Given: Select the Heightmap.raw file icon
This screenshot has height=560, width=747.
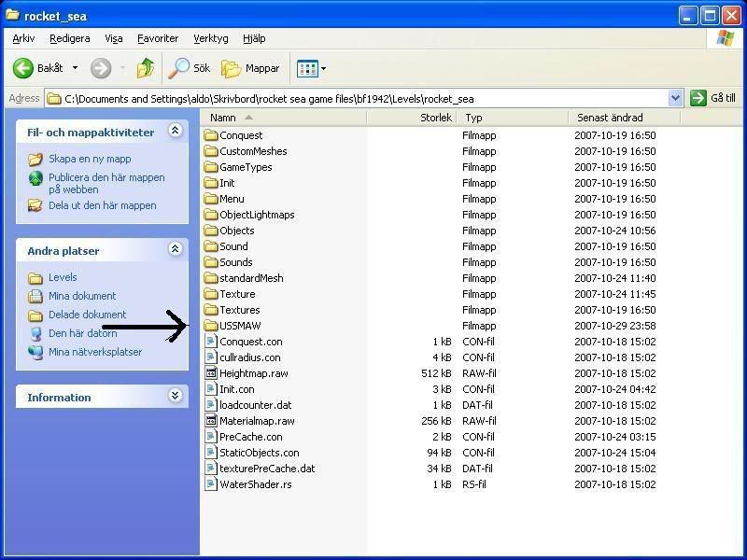Looking at the screenshot, I should 211,372.
